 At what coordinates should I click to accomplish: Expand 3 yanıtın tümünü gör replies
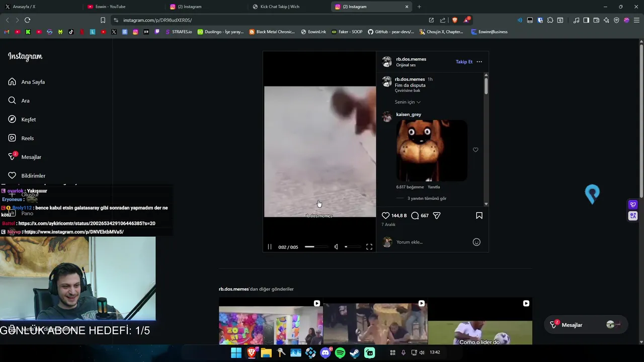(x=427, y=199)
